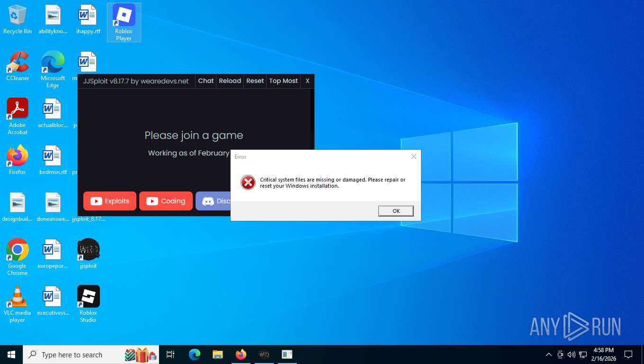Open Google Chrome desktop shortcut
Viewport: 644px width, 364px height.
[x=18, y=257]
